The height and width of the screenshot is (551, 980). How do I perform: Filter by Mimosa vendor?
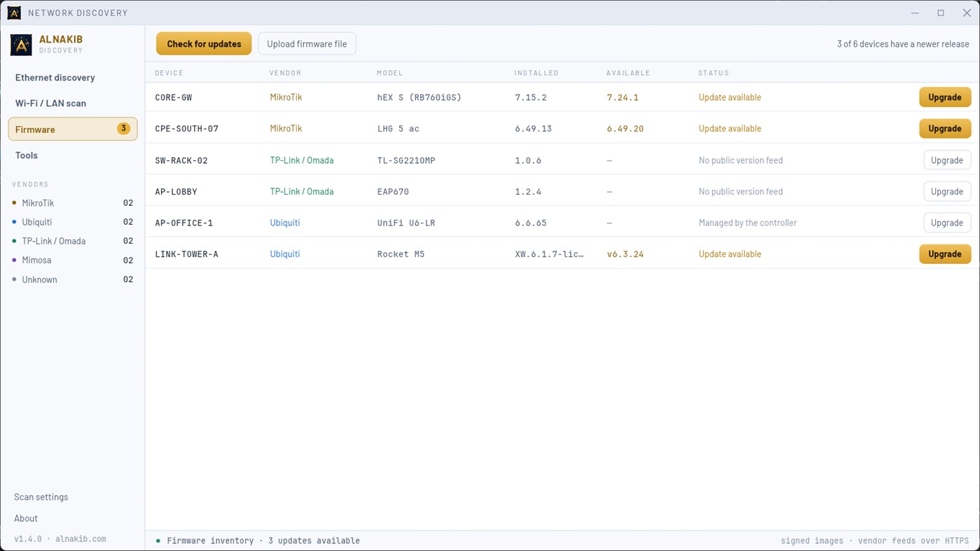point(73,260)
